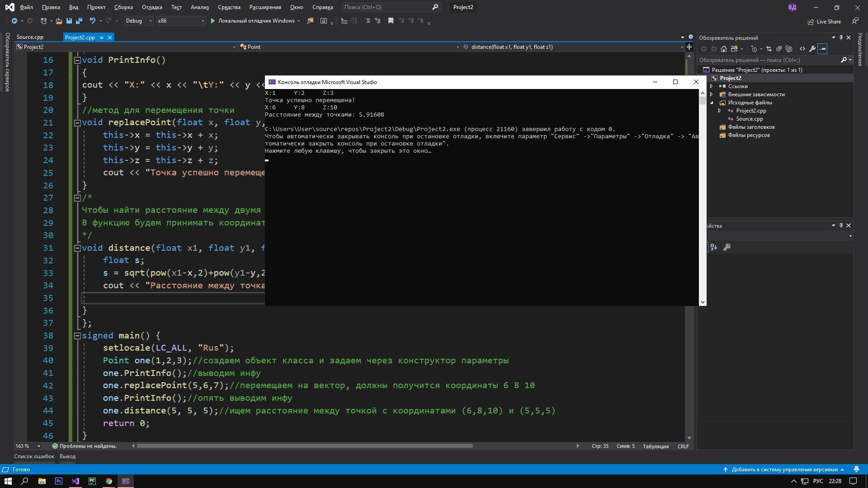This screenshot has height=488, width=868.
Task: Click the Solution Explorer search field
Action: tap(769, 60)
